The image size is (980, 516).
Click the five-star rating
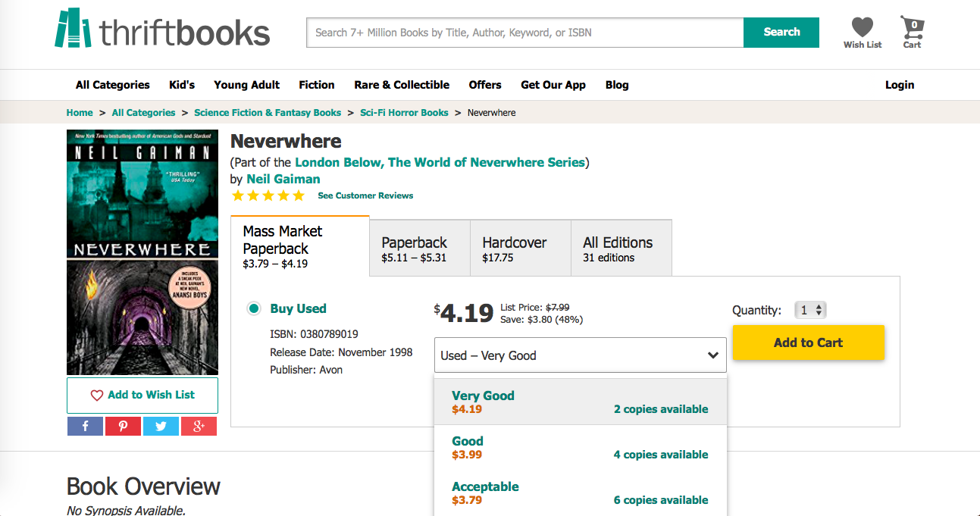[268, 195]
